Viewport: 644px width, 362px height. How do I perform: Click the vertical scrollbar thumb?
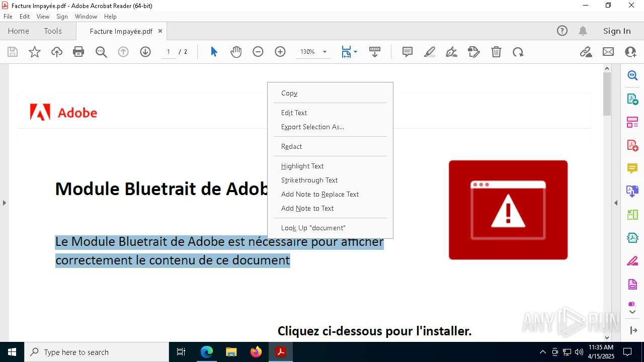607,94
